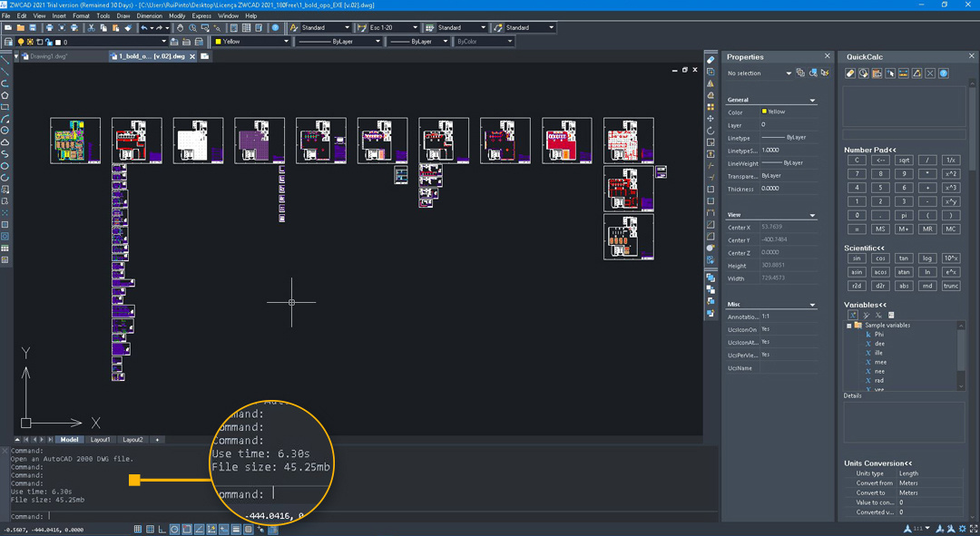980x536 pixels.
Task: Open the Layer Properties Manager icon
Action: click(9, 42)
